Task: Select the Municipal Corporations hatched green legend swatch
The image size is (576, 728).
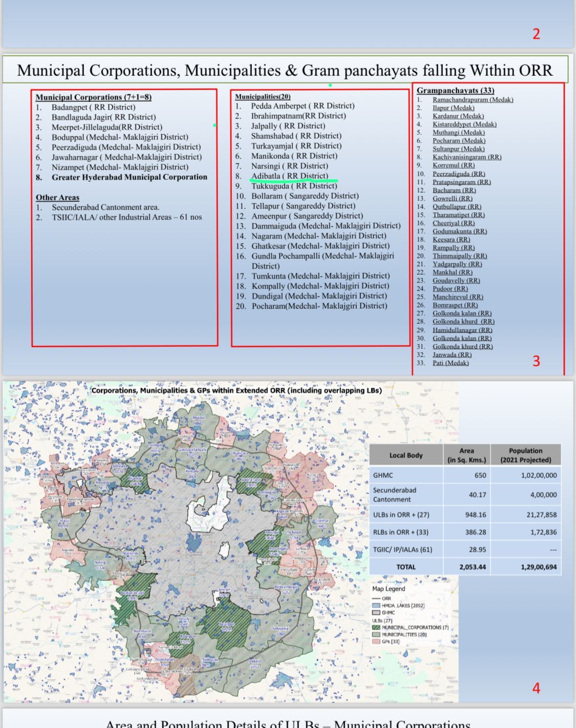Action: click(376, 628)
